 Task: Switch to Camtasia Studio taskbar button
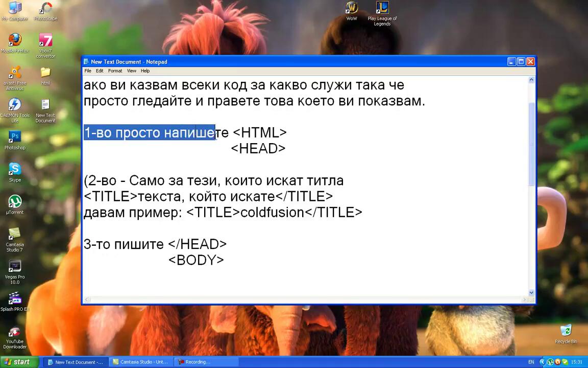(140, 362)
